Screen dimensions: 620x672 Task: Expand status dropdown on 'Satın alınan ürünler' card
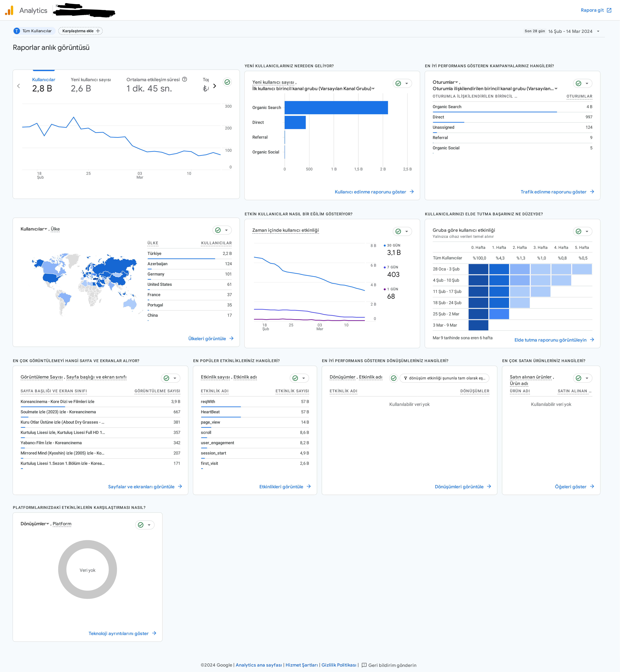click(x=587, y=378)
